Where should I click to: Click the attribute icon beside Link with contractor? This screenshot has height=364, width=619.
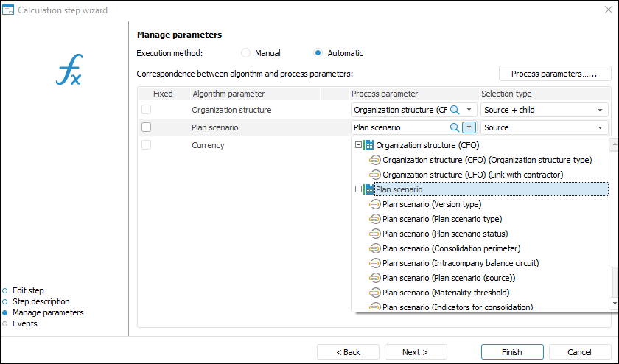coord(374,175)
